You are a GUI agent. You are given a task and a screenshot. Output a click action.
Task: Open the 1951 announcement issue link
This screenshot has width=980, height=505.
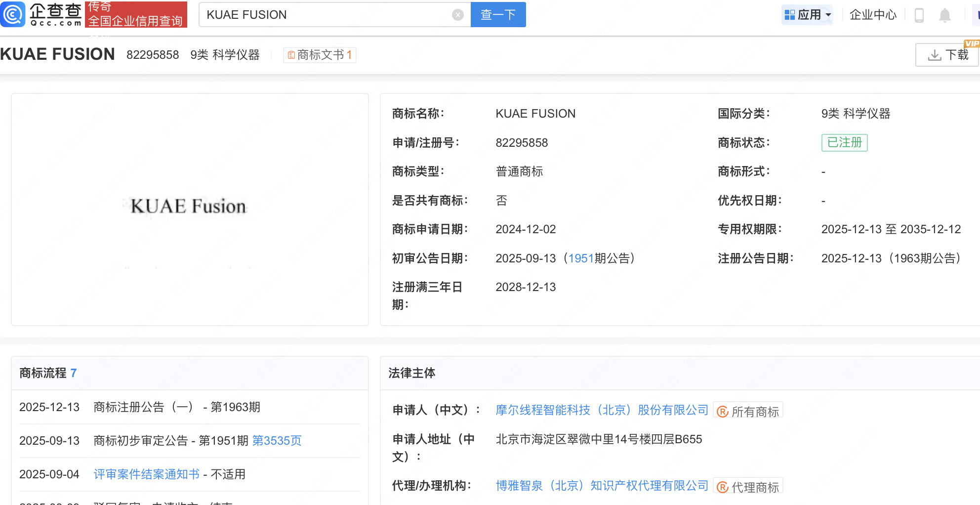click(x=581, y=258)
